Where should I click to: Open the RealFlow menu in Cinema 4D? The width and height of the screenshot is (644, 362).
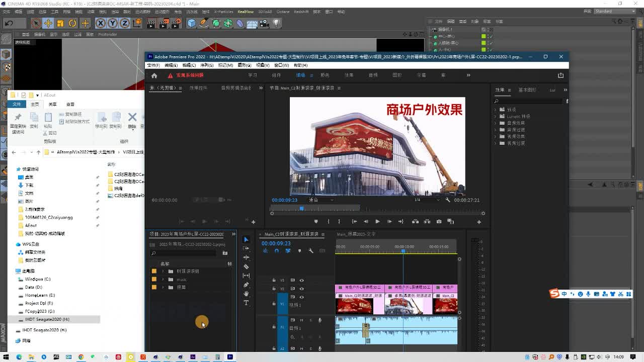246,12
